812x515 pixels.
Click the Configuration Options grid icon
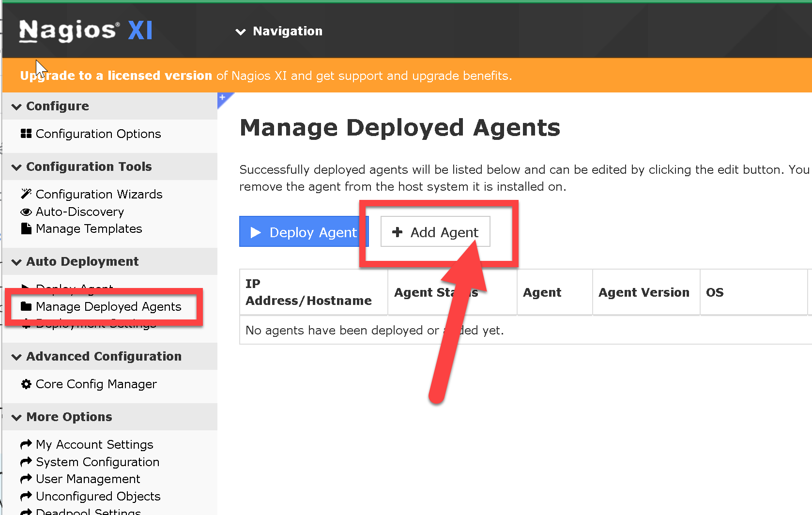pos(26,134)
